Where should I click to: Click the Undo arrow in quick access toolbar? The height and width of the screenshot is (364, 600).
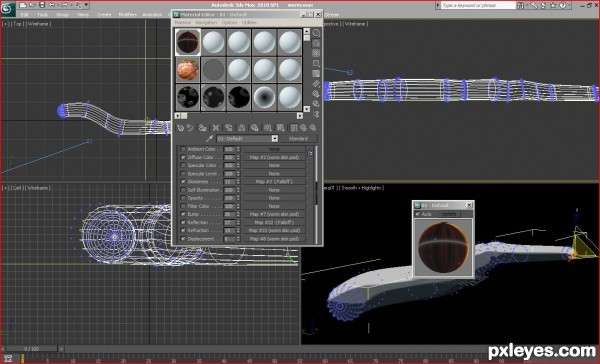click(x=52, y=5)
